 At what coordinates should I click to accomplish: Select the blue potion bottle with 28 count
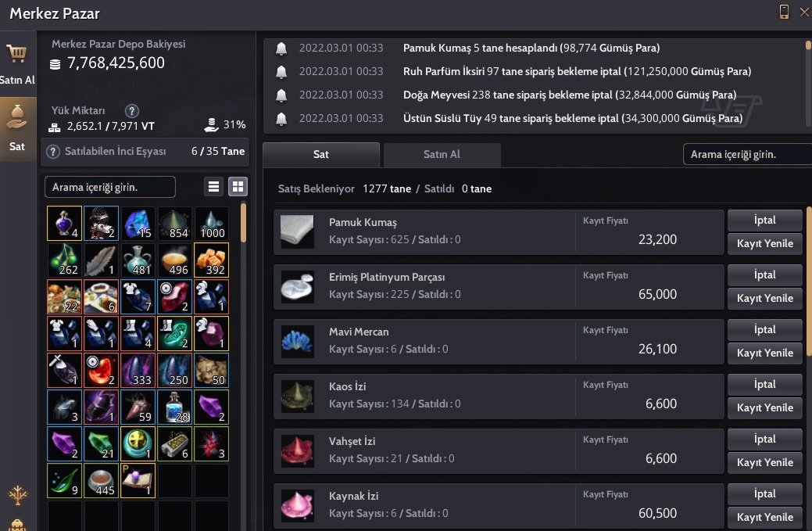click(174, 407)
